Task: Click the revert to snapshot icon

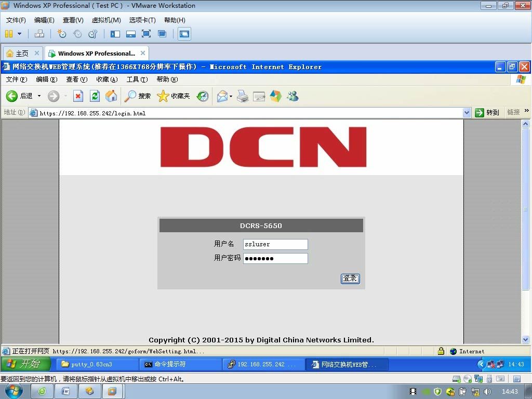Action: coord(77,34)
